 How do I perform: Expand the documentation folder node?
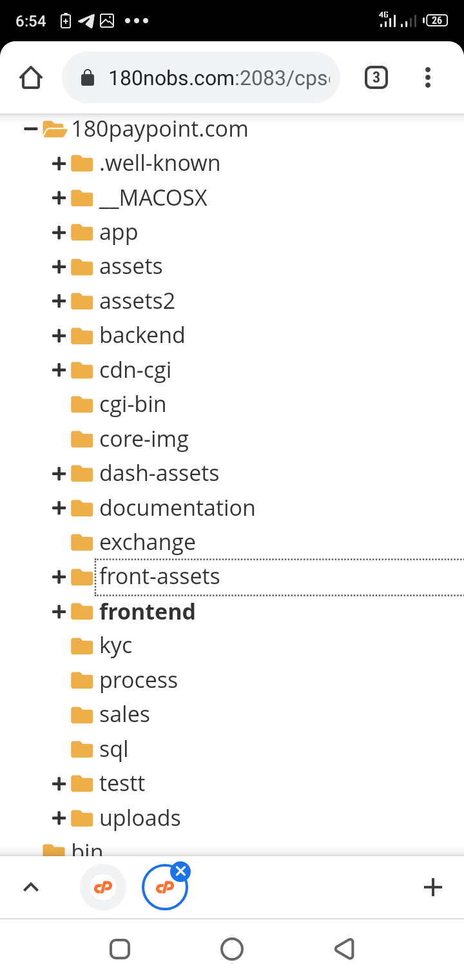click(59, 508)
